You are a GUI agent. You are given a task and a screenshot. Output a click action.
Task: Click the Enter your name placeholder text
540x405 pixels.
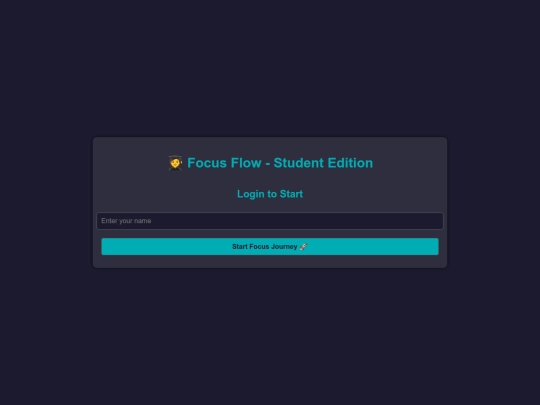126,221
